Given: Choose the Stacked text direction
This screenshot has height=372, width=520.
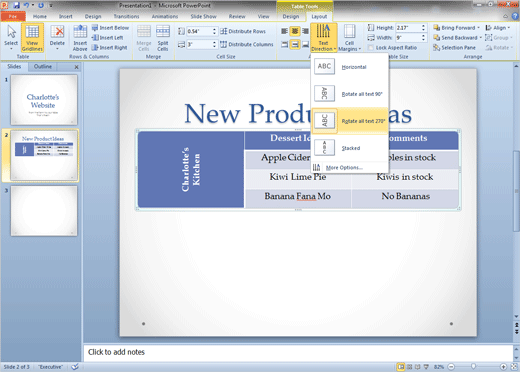Looking at the screenshot, I should [x=349, y=148].
